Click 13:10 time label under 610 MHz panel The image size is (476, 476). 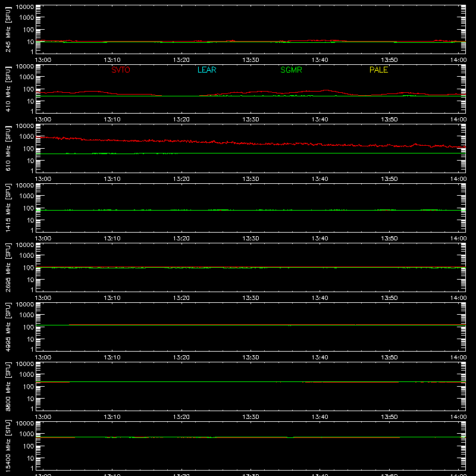[112, 179]
